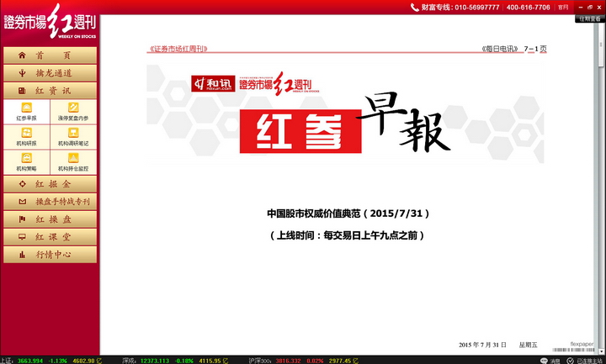Click the 深成 index value 12373.113
The width and height of the screenshot is (606, 364).
(155, 361)
